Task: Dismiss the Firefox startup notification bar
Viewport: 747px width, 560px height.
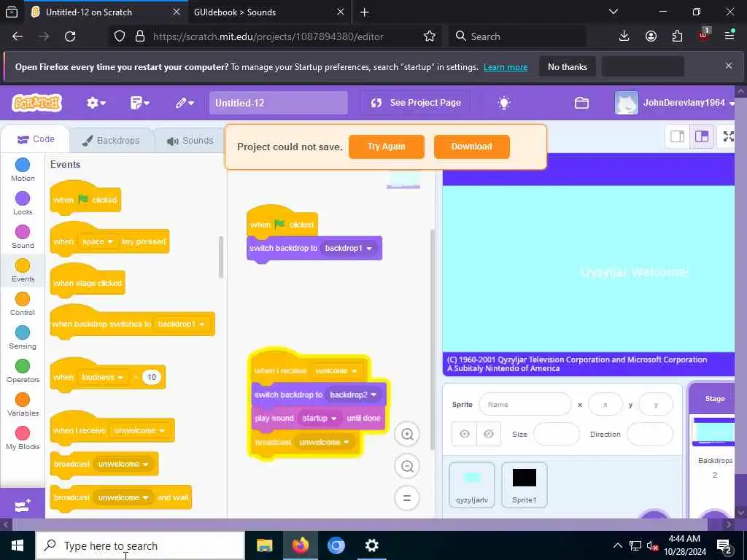Action: pyautogui.click(x=729, y=66)
